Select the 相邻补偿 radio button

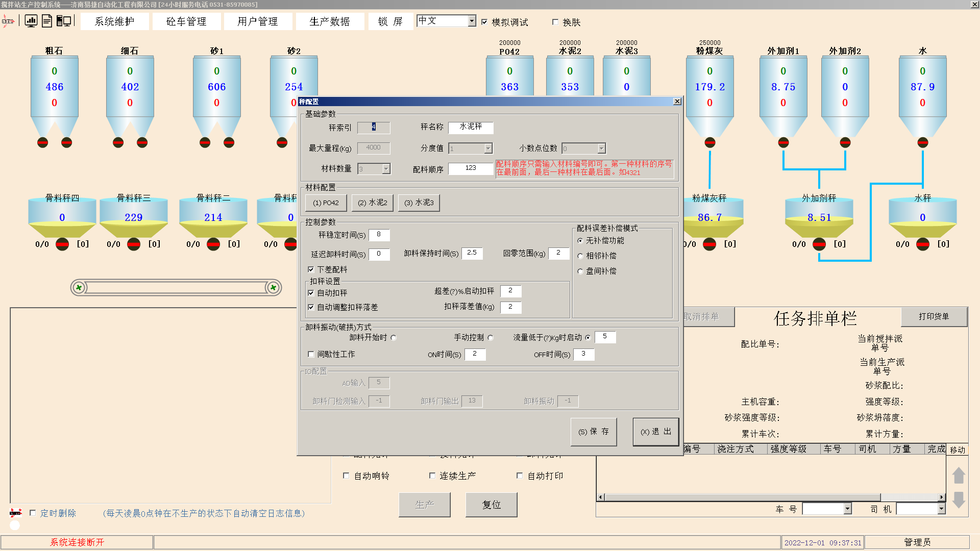580,256
